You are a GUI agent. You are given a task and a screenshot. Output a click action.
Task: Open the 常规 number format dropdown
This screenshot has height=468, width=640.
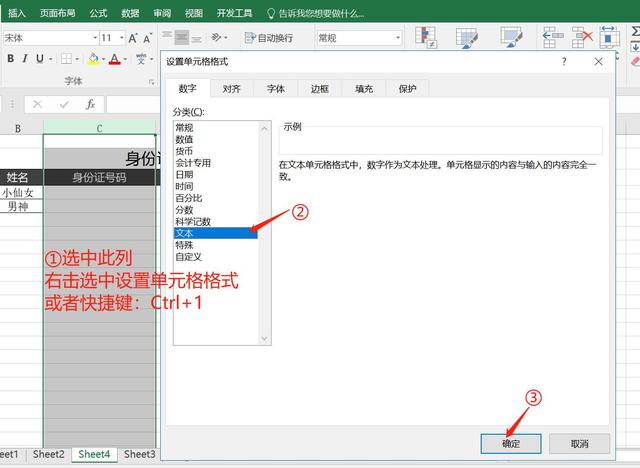(x=398, y=38)
